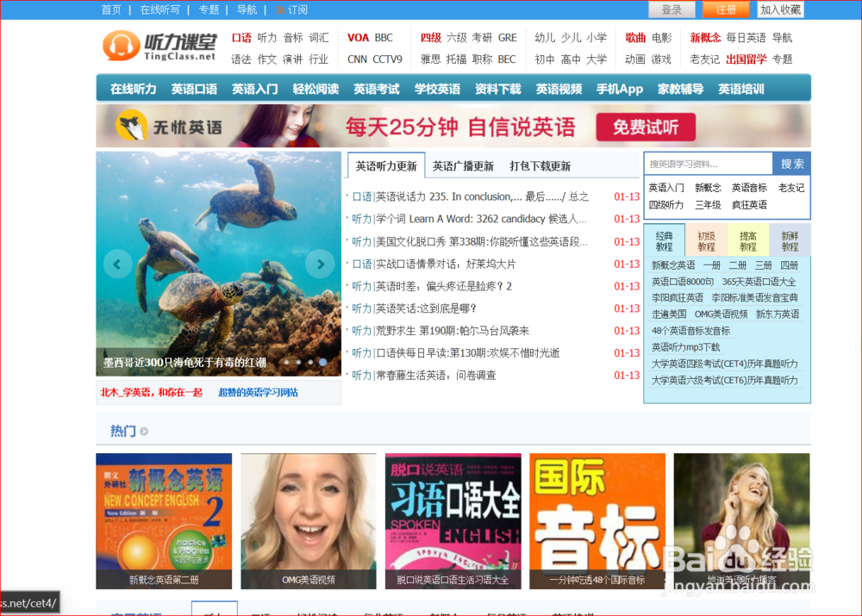862x616 pixels.
Task: Open the VOA link
Action: point(357,37)
